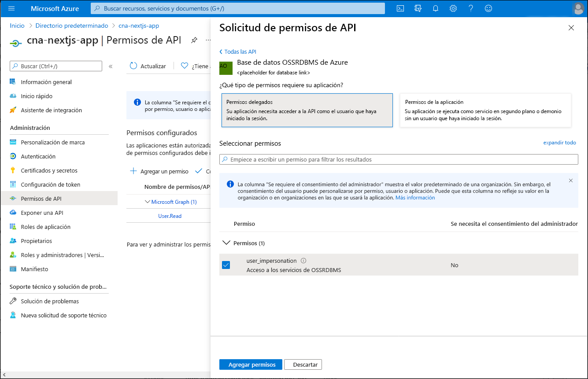Close the Solicitud de permisos de API panel
The width and height of the screenshot is (588, 379).
point(571,28)
